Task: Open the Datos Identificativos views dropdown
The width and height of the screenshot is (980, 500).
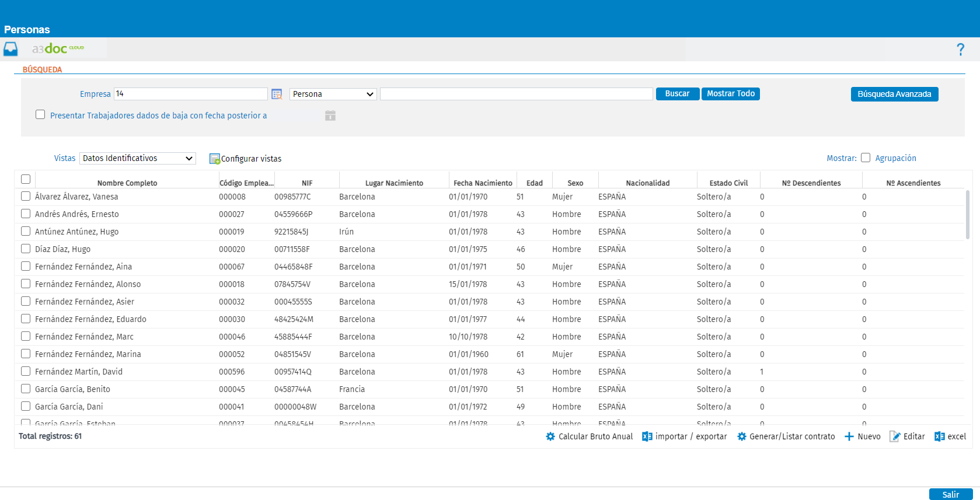Action: click(138, 158)
